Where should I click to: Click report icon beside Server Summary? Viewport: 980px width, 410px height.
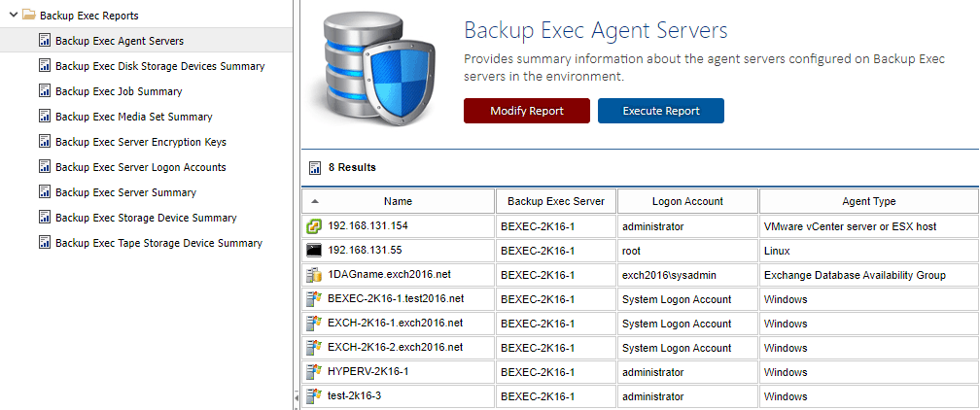coord(45,192)
